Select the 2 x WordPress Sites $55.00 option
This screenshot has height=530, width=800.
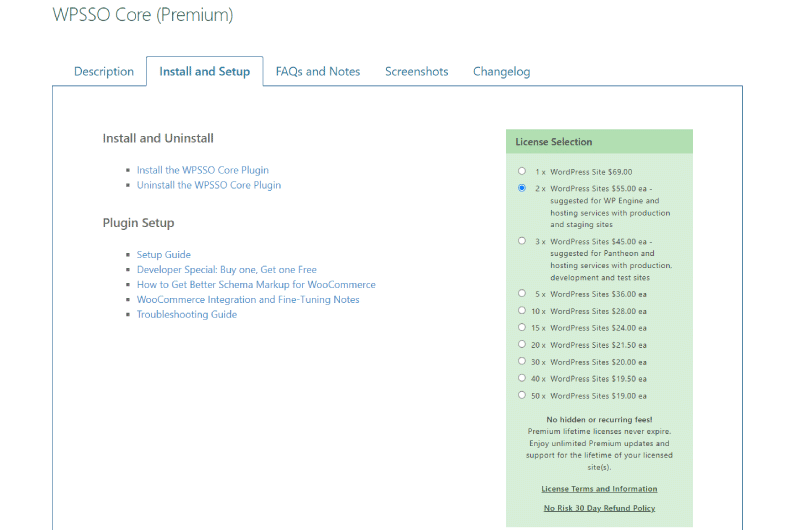[x=521, y=188]
